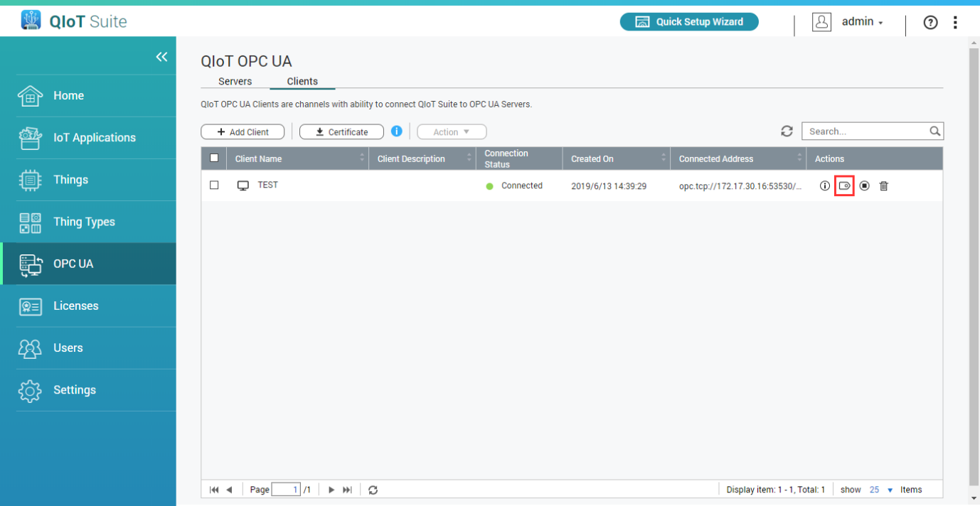980x506 pixels.
Task: Go to the last page
Action: (x=347, y=490)
